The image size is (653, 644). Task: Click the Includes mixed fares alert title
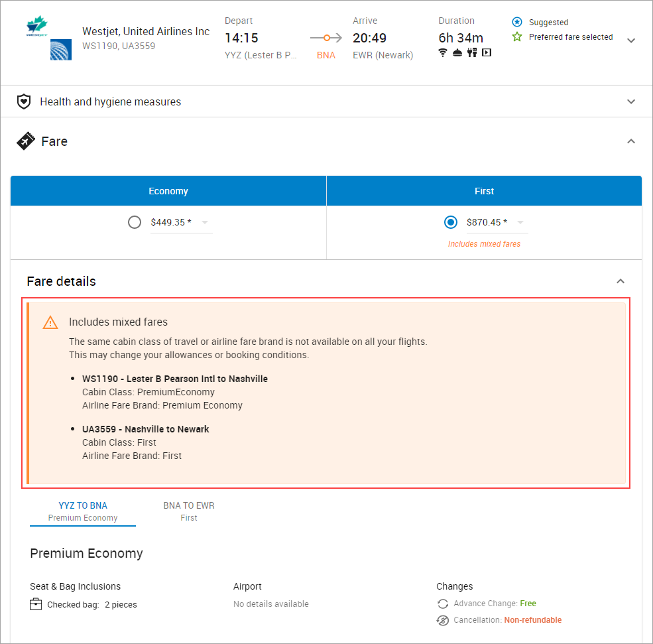point(118,322)
